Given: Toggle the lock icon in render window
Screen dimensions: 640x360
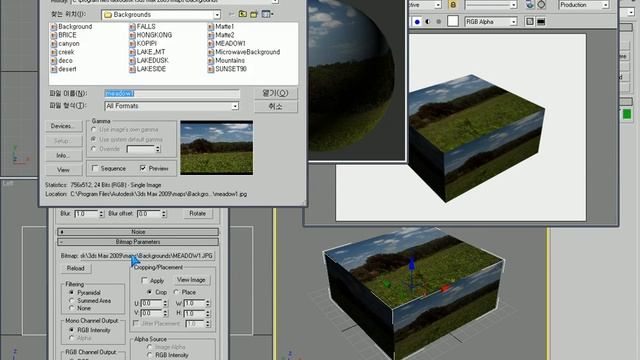Looking at the screenshot, I should click(x=453, y=5).
